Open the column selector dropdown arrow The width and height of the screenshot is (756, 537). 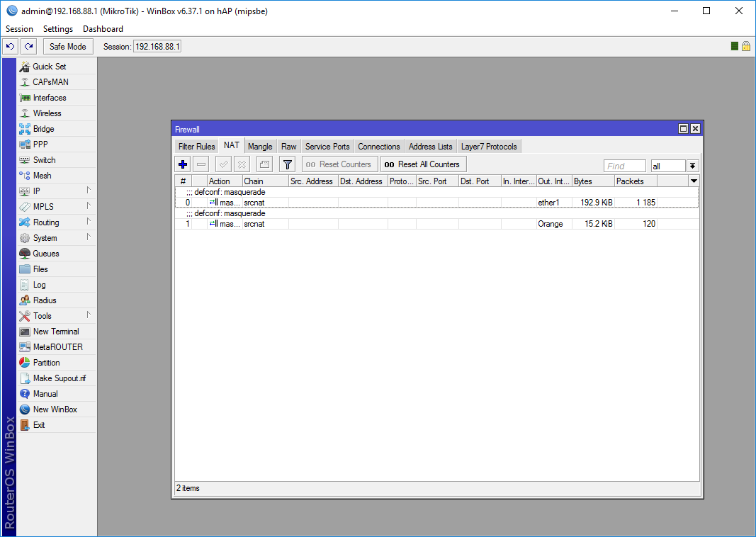click(x=694, y=181)
